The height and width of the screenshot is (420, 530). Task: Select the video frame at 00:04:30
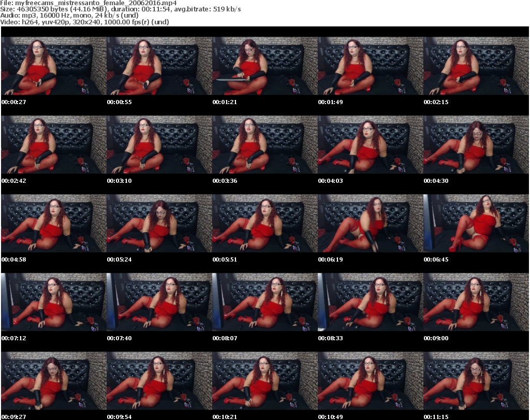click(476, 144)
